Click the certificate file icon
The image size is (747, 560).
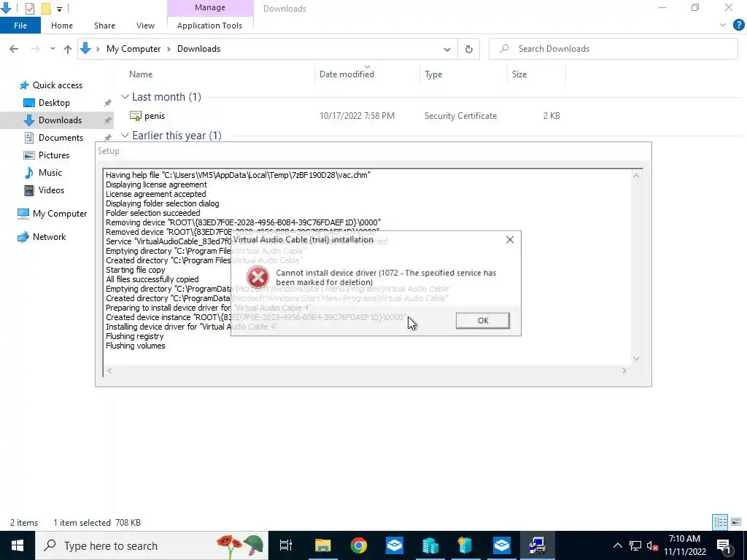[135, 116]
